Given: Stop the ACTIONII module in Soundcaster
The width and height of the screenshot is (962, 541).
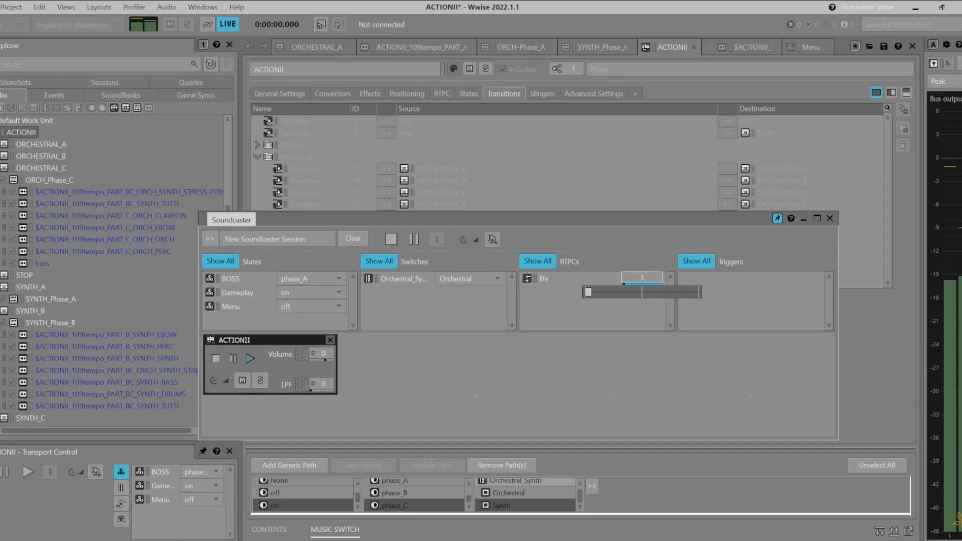Looking at the screenshot, I should [216, 358].
